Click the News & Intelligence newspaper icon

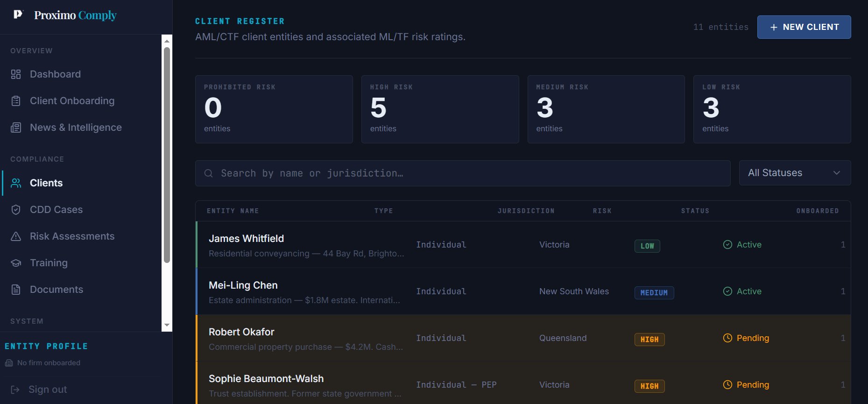(x=16, y=128)
